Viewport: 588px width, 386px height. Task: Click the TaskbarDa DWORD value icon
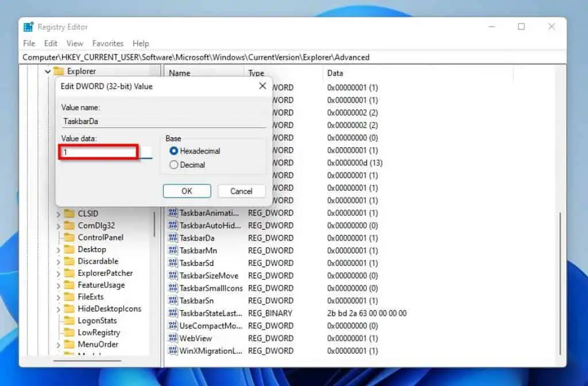[173, 238]
